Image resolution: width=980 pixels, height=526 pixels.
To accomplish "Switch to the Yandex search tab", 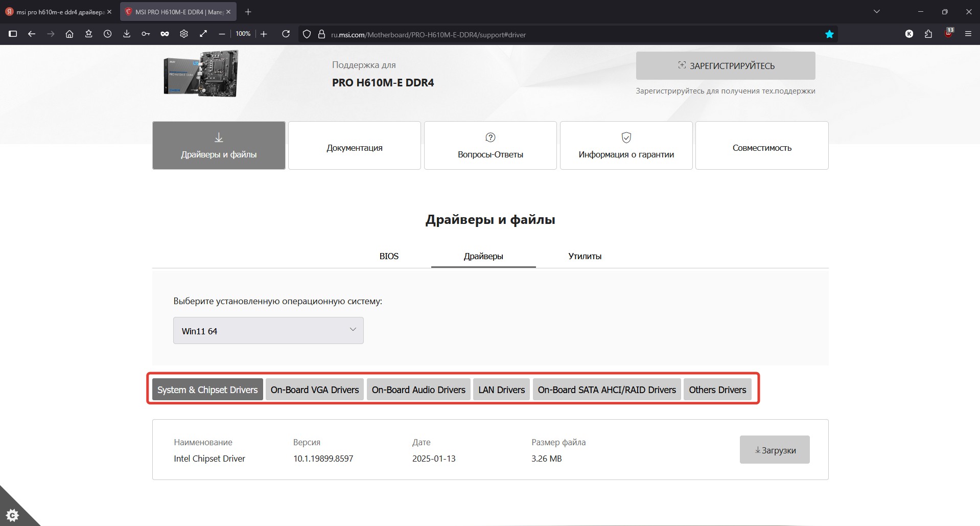I will pyautogui.click(x=59, y=11).
